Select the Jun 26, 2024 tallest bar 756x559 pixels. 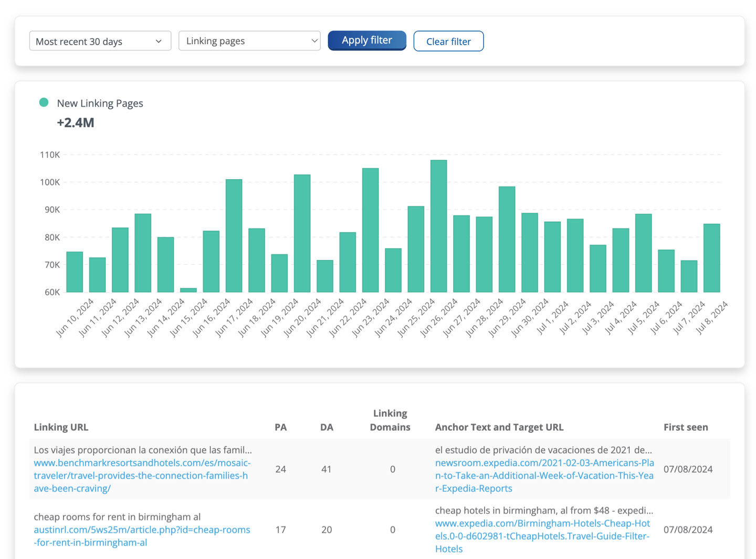tap(439, 226)
